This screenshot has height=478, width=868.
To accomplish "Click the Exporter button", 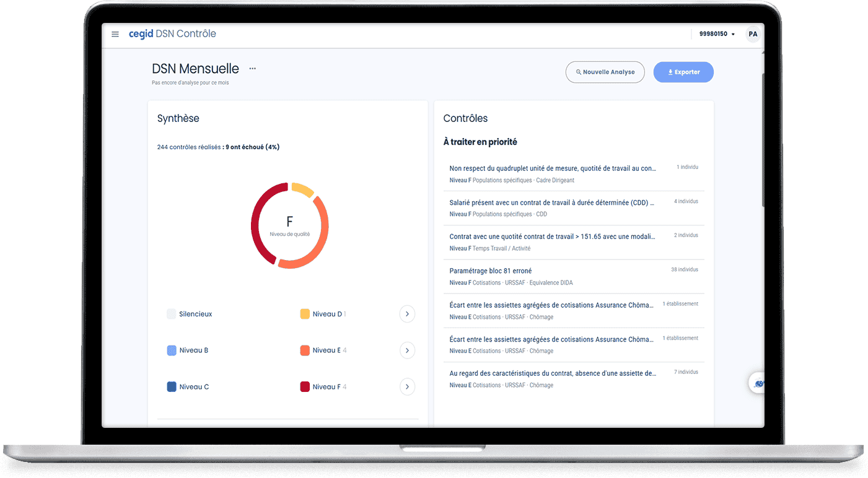I will (x=683, y=72).
